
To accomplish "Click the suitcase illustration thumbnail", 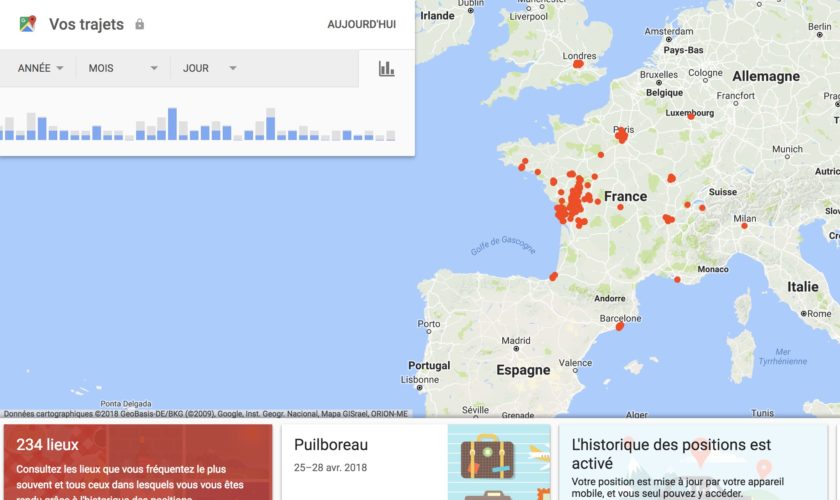I will point(499,462).
